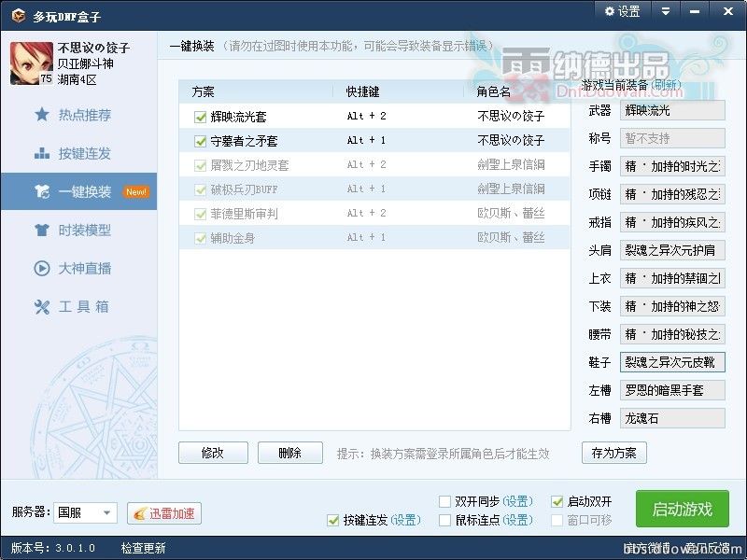Click the blocks icon beside 按键连发
Image resolution: width=747 pixels, height=560 pixels.
42,153
